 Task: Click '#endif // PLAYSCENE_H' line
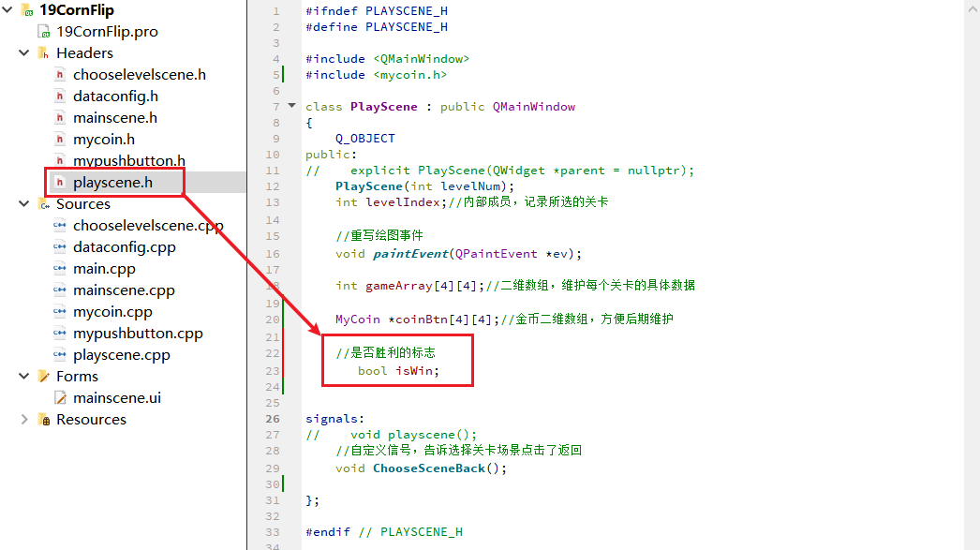384,532
